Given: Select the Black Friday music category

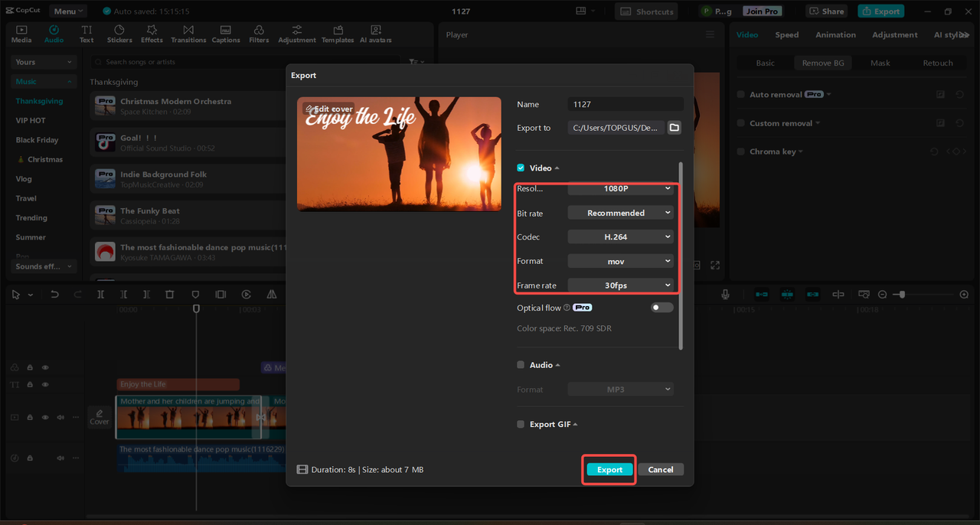Looking at the screenshot, I should [x=37, y=140].
